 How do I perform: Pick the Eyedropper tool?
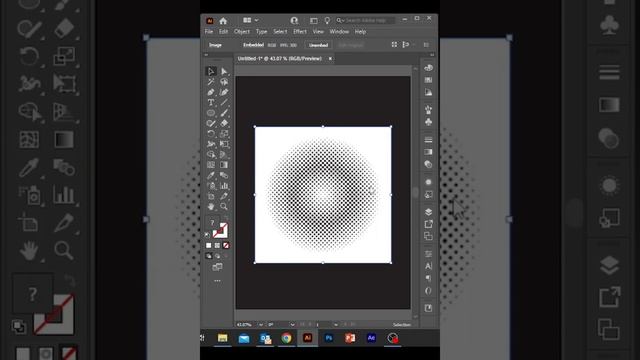point(211,176)
